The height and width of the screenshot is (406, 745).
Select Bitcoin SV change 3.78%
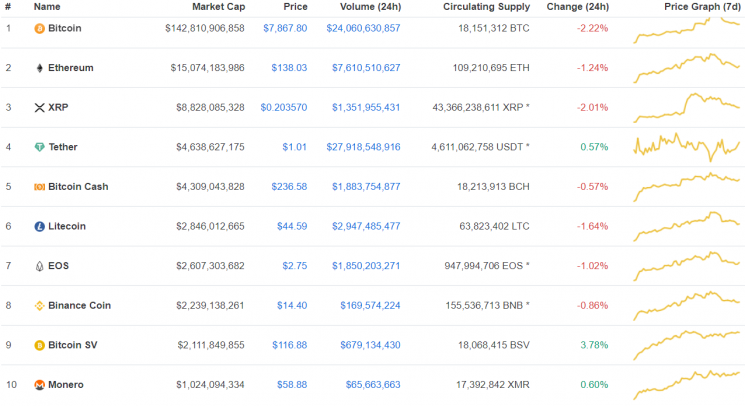(x=594, y=345)
